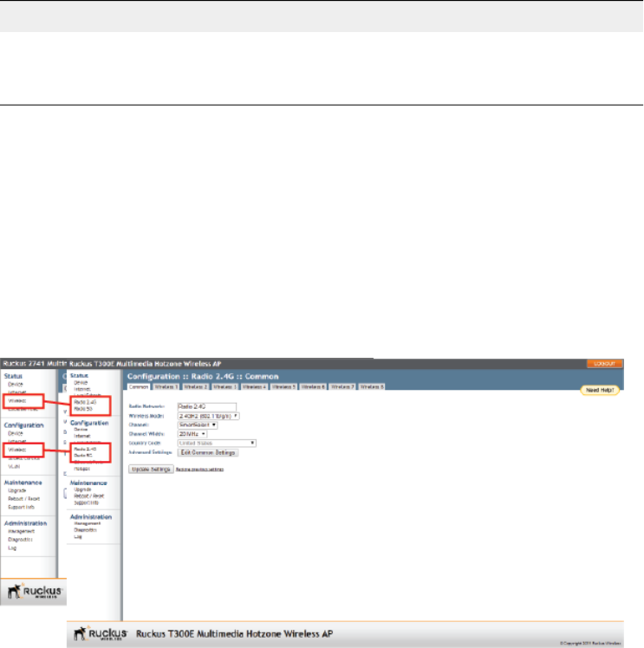Image resolution: width=644 pixels, height=648 pixels.
Task: Open Support Info in Ruckus 2741 sidebar
Action: (x=21, y=507)
